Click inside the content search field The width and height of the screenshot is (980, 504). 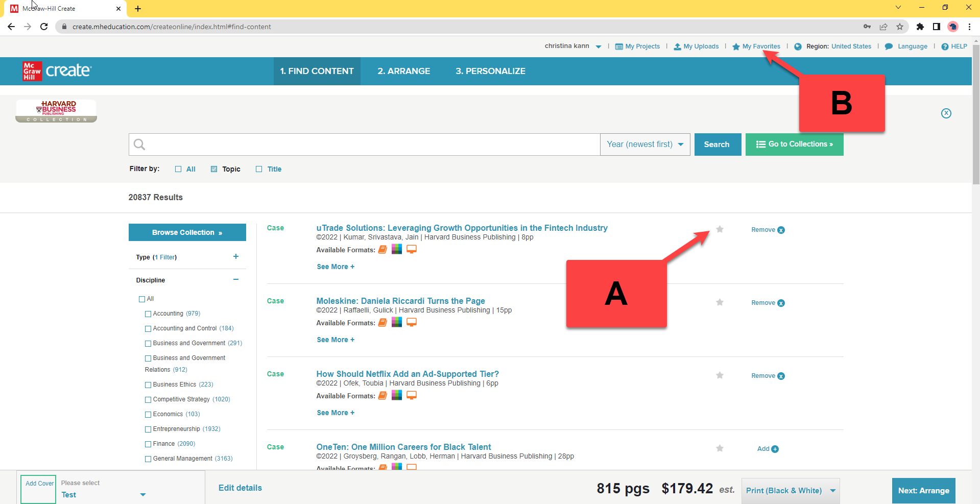tap(368, 145)
